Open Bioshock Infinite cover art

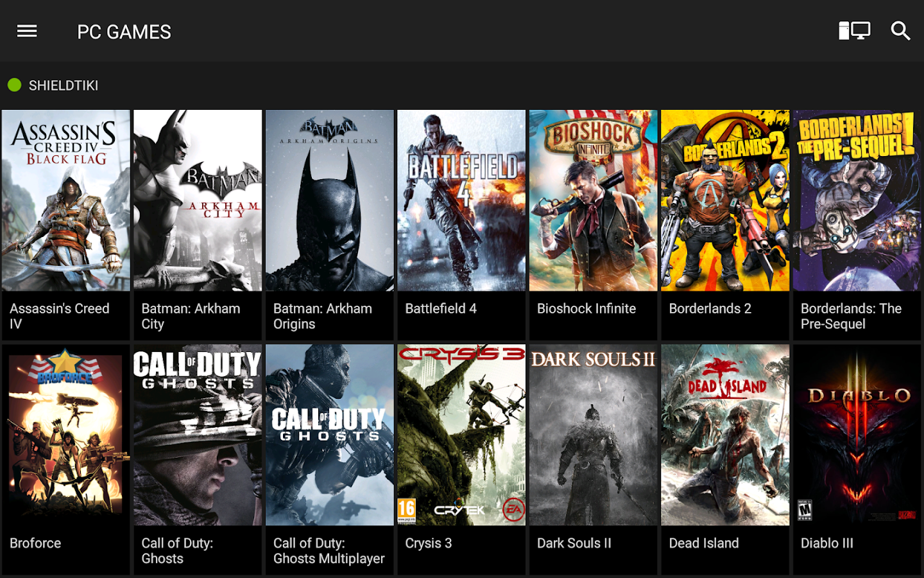(x=594, y=200)
